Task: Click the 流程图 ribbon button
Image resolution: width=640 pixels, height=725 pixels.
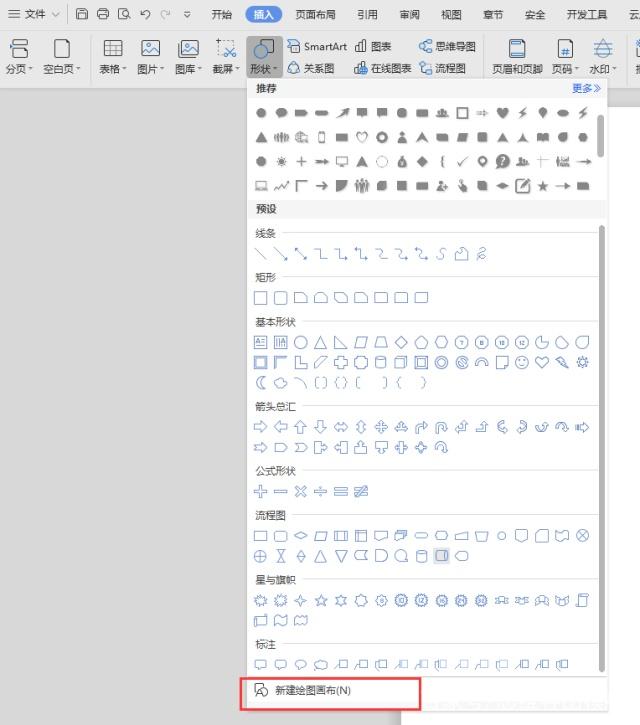Action: (x=442, y=68)
